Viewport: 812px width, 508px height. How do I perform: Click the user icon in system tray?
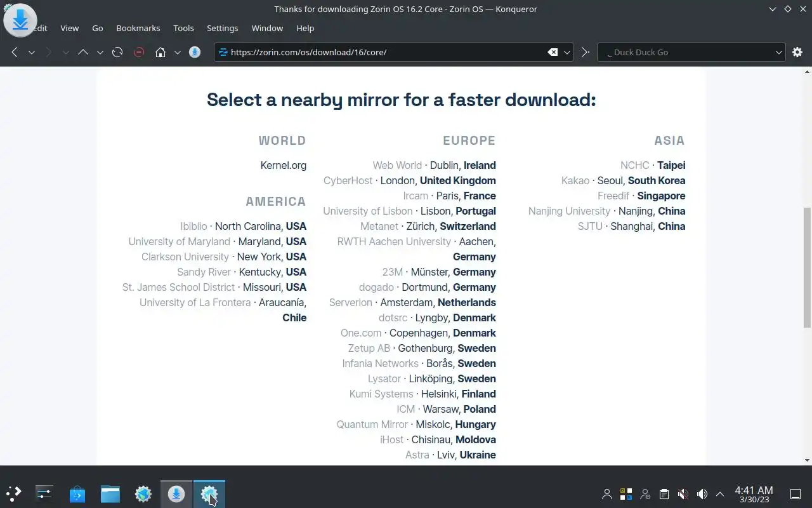click(x=607, y=493)
